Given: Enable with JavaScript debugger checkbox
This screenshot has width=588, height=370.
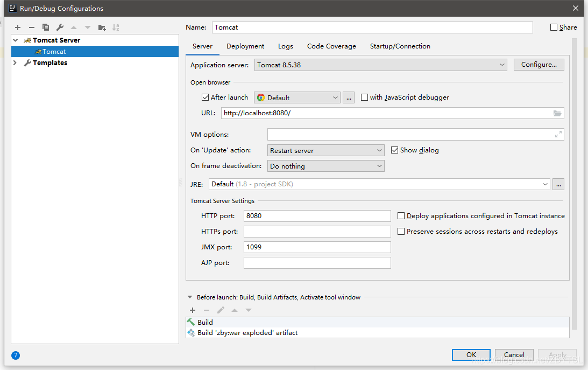Looking at the screenshot, I should click(x=364, y=97).
